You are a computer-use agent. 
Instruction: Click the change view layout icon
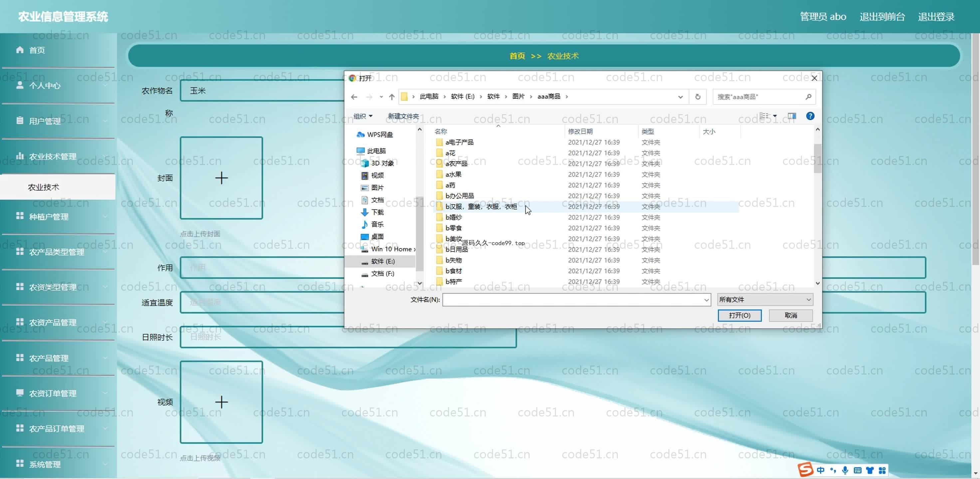point(764,116)
